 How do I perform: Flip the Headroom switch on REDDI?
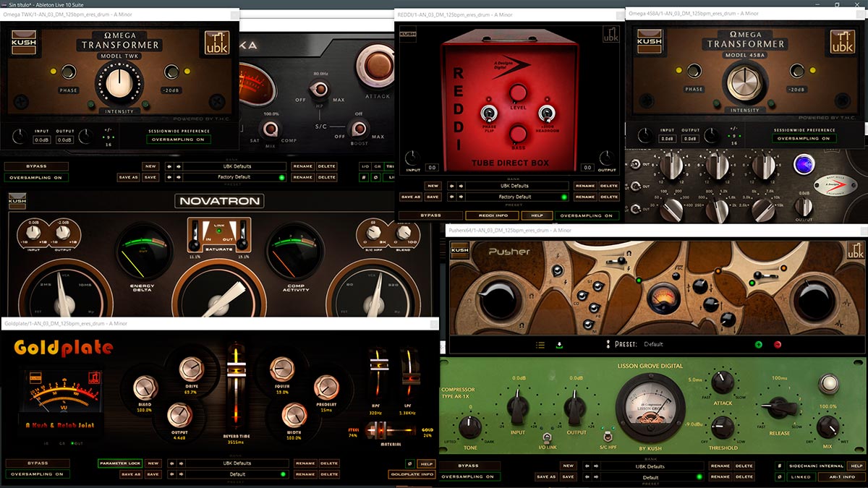[545, 112]
